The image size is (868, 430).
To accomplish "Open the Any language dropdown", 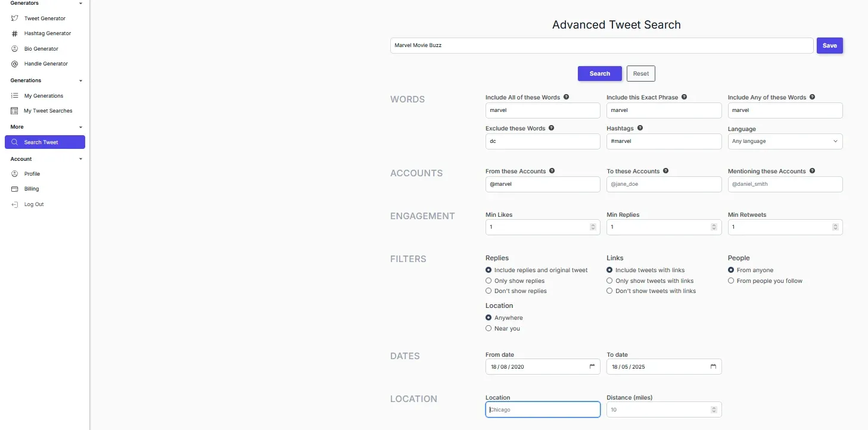I will (785, 141).
